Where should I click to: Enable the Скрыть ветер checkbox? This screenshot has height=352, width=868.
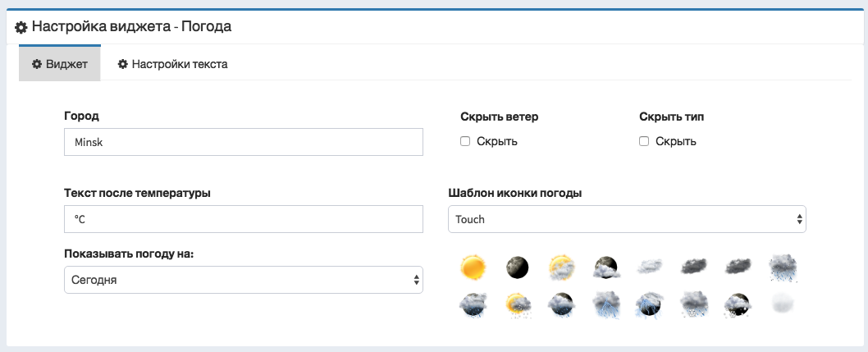[465, 141]
